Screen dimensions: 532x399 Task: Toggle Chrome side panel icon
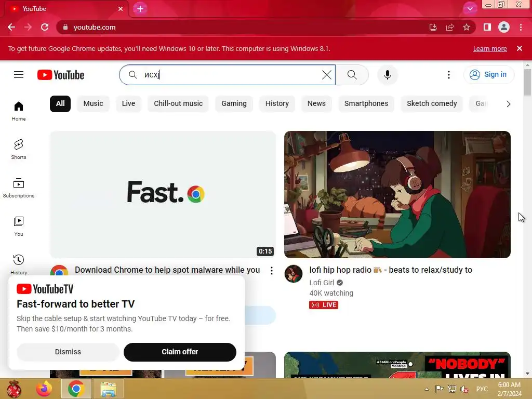pyautogui.click(x=487, y=27)
